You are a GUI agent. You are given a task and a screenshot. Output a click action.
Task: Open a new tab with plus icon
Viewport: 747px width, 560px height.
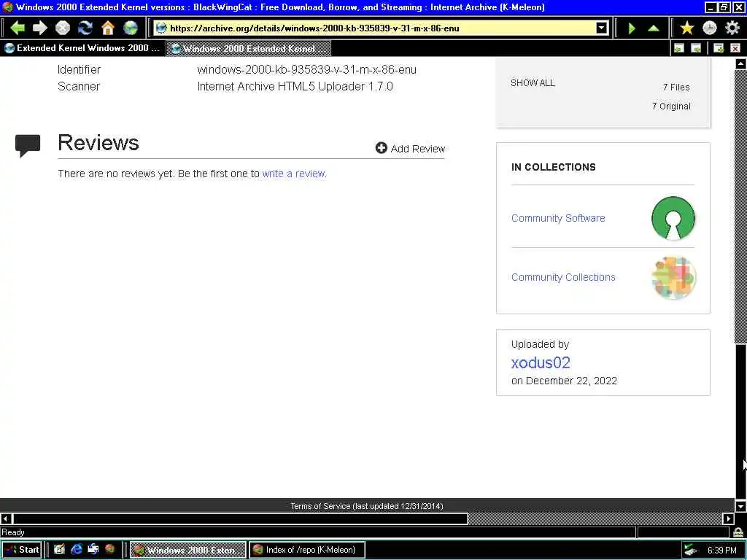(x=719, y=48)
